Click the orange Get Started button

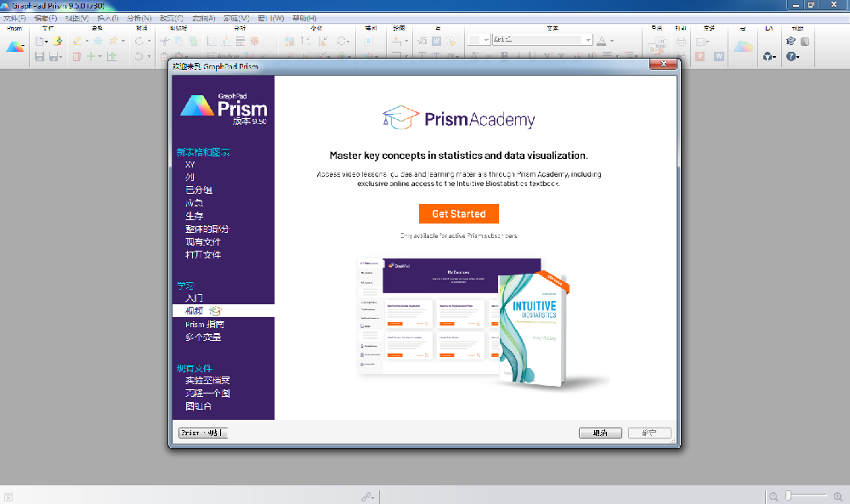pos(459,213)
